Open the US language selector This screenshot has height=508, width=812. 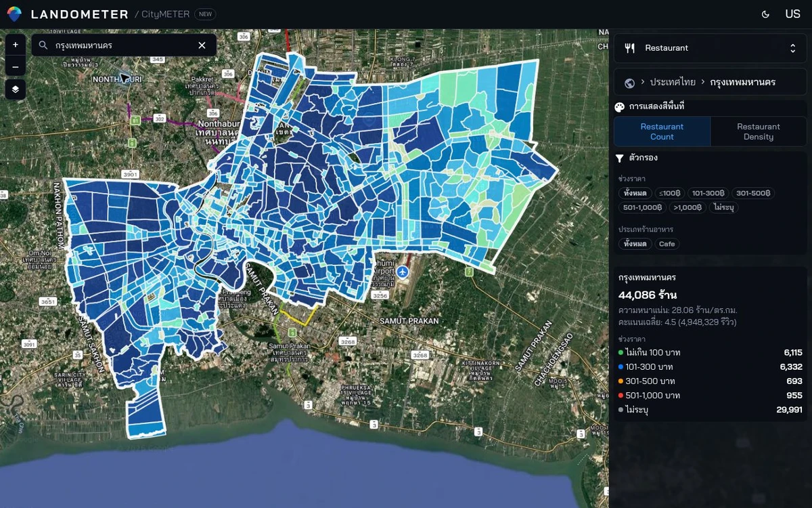(792, 14)
